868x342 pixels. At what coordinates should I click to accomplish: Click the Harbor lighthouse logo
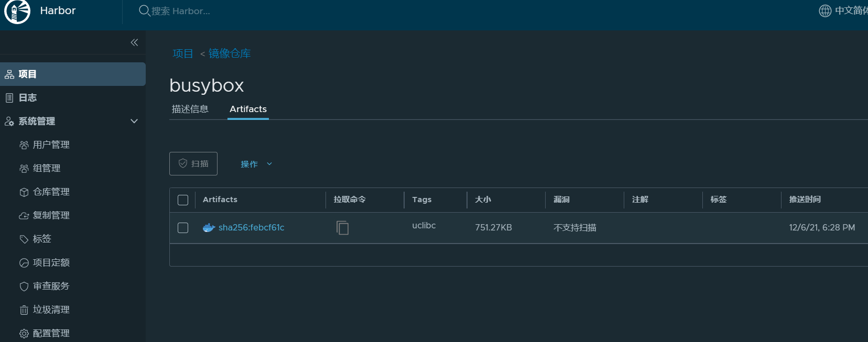point(17,11)
